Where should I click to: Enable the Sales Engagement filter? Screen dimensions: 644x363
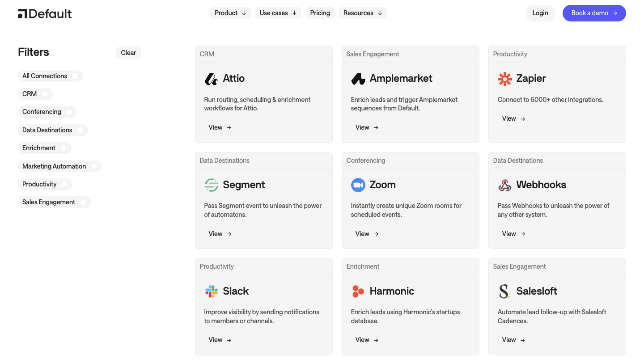(83, 202)
